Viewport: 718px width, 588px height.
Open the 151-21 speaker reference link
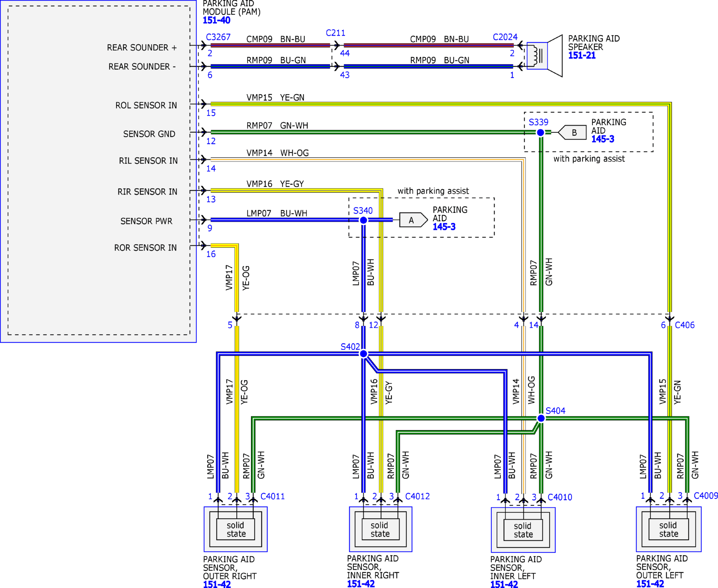tap(582, 56)
